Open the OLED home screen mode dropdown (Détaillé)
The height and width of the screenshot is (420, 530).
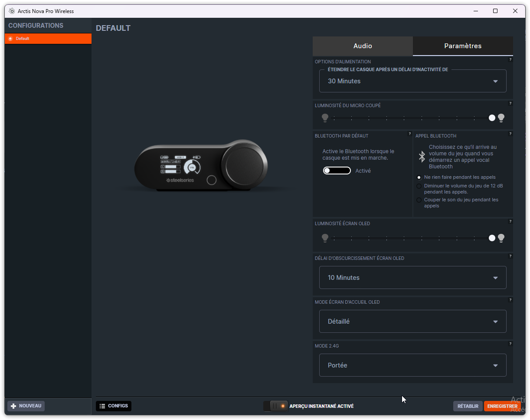point(412,322)
